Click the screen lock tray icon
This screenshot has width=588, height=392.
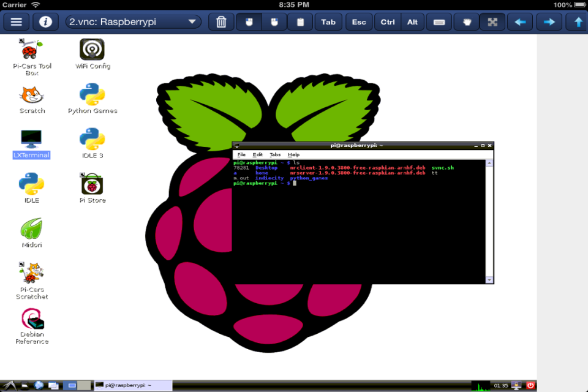tap(516, 385)
